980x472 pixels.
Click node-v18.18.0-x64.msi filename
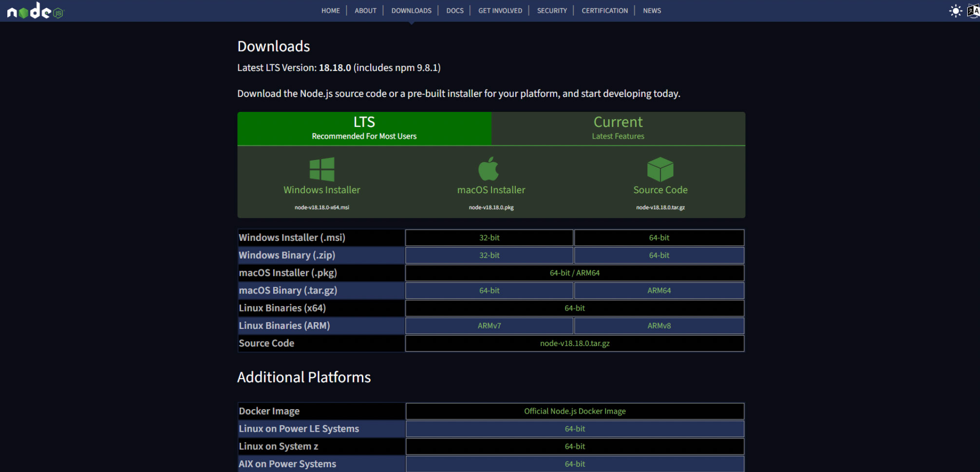click(322, 207)
